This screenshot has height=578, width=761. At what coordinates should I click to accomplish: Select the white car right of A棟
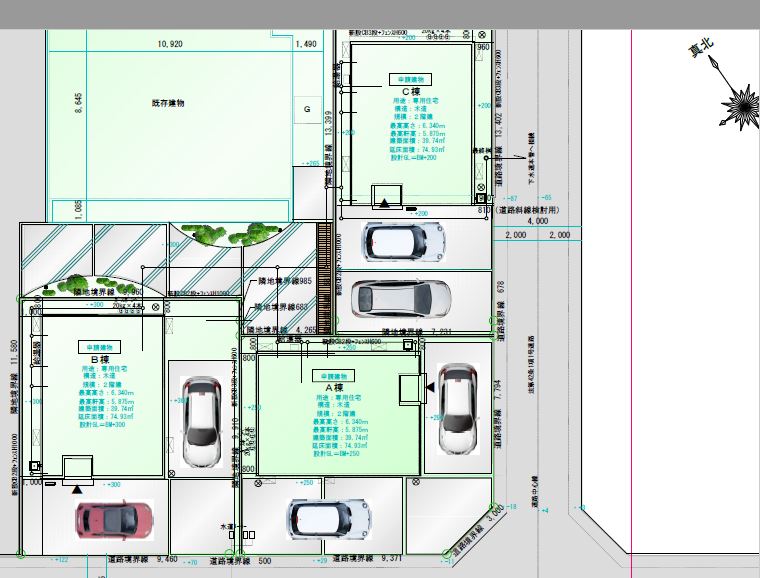coord(458,409)
